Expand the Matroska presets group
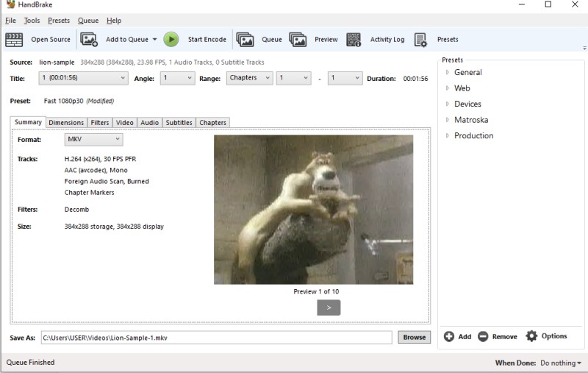 [448, 120]
